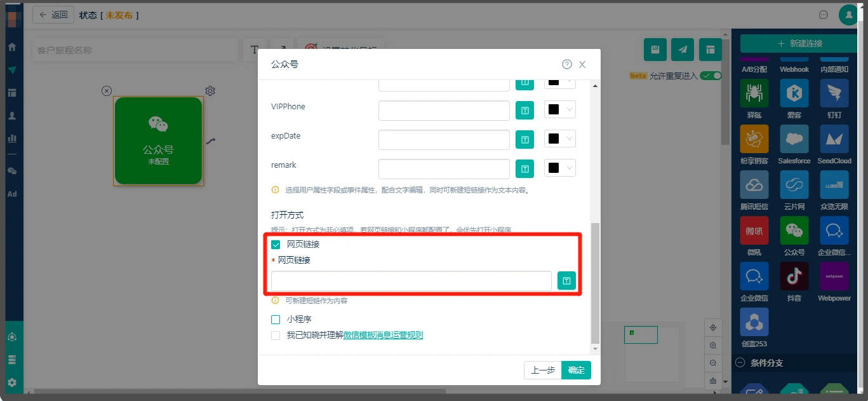868x401 pixels.
Task: Check the 小程序 checkbox
Action: coord(276,320)
